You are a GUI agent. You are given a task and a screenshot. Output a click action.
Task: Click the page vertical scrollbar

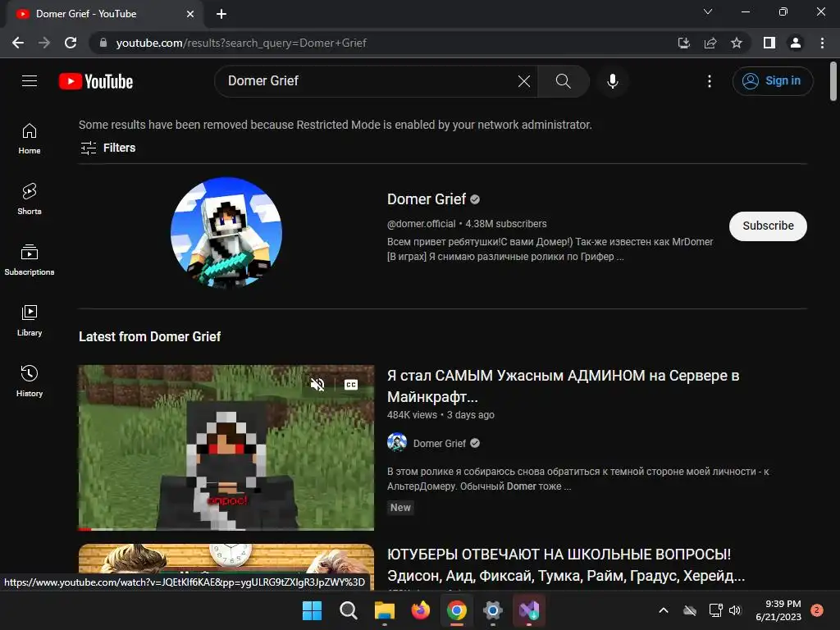833,81
